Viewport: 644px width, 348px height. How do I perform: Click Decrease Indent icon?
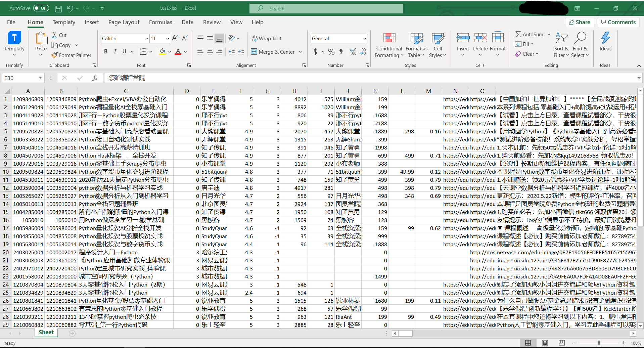click(x=232, y=51)
